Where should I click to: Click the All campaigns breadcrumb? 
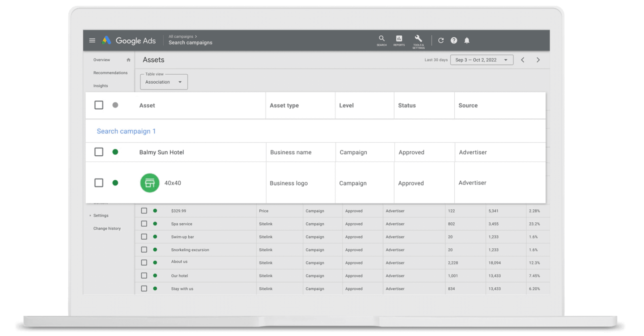click(x=181, y=36)
